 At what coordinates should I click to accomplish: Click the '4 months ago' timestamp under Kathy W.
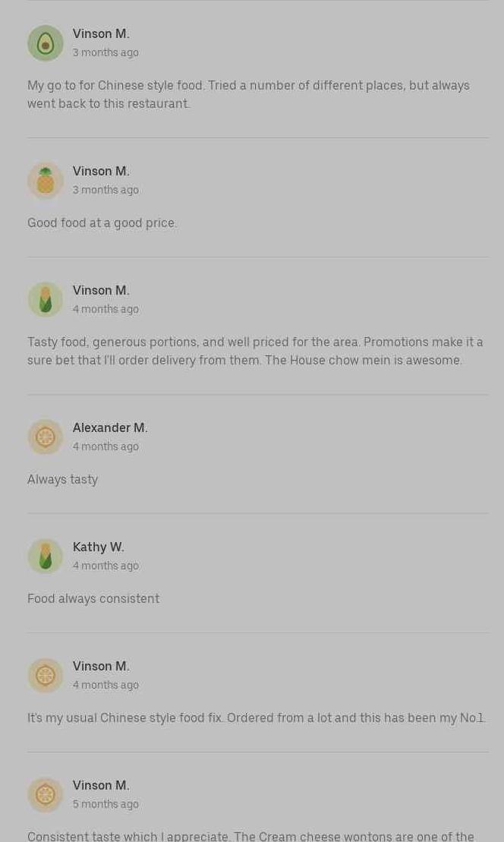(x=106, y=566)
